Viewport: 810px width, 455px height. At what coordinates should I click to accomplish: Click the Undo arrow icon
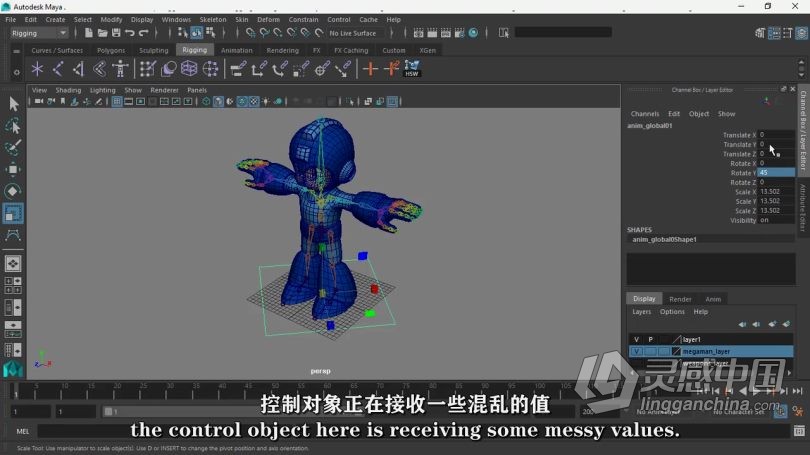tap(130, 33)
